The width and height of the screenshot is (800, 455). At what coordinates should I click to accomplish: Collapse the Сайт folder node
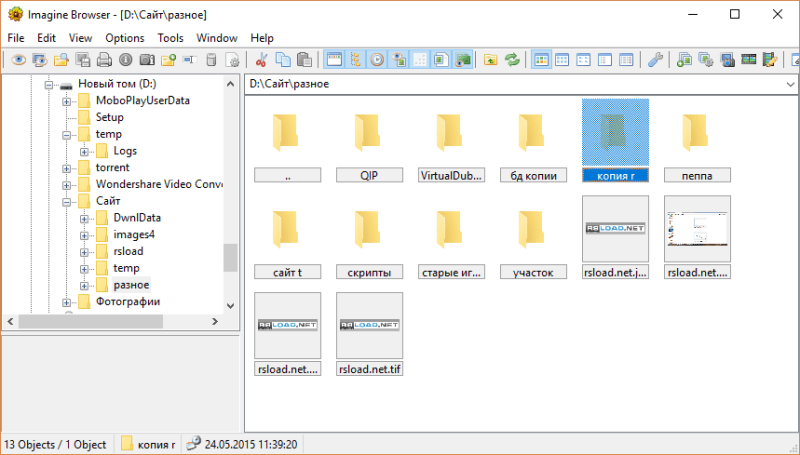[x=66, y=202]
